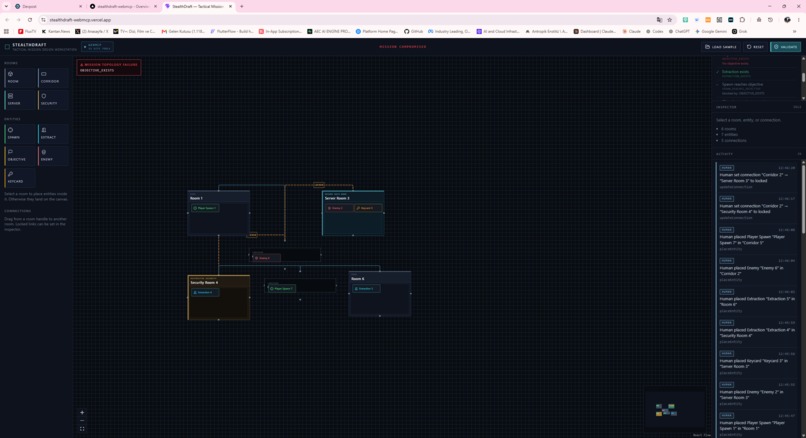Click the 'Spawn reaches objective' validation row
Image resolution: width=806 pixels, height=438 pixels.
pyautogui.click(x=758, y=88)
